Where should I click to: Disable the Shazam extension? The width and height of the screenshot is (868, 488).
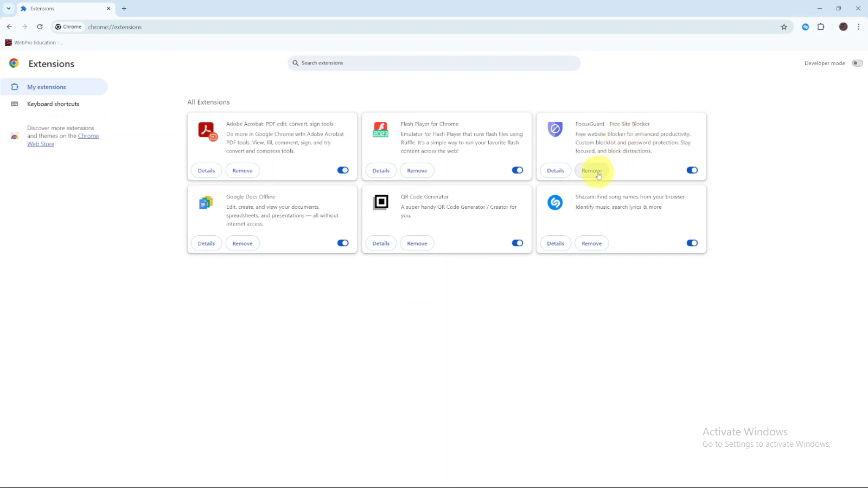click(x=692, y=243)
